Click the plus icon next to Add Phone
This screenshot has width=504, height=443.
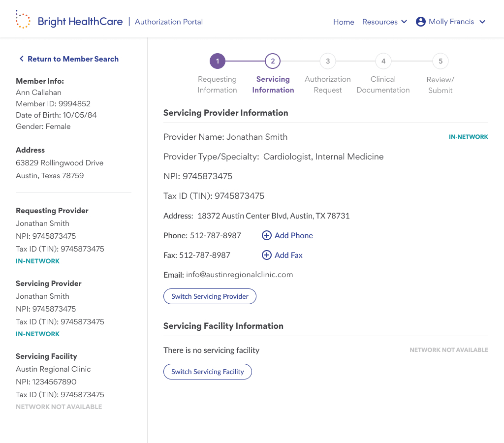point(266,235)
